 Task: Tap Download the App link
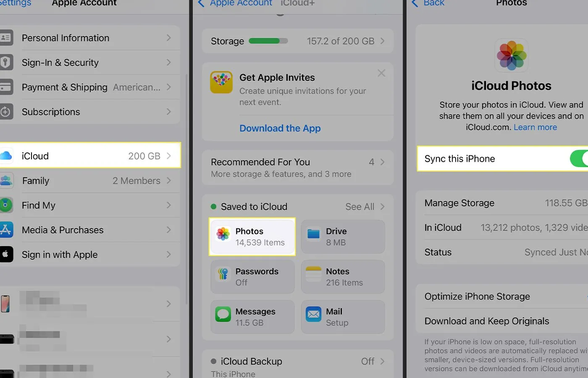pyautogui.click(x=280, y=128)
